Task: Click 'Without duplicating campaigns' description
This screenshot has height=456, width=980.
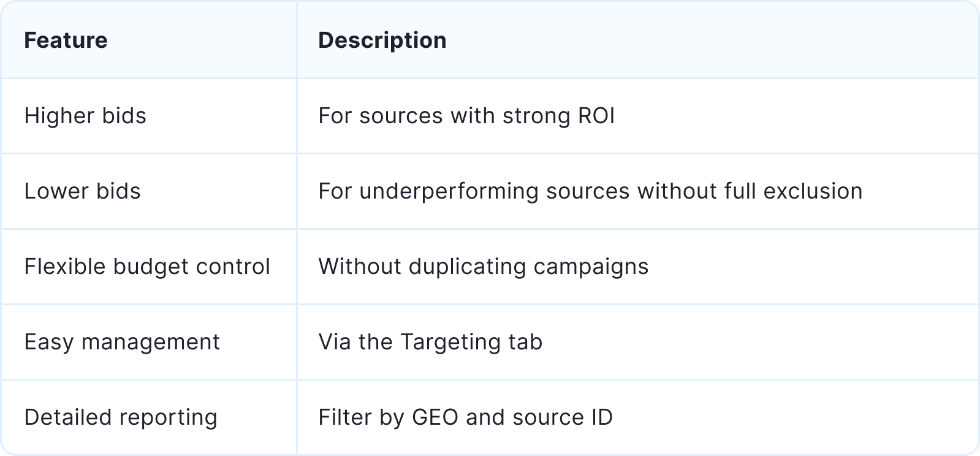Action: 483,267
